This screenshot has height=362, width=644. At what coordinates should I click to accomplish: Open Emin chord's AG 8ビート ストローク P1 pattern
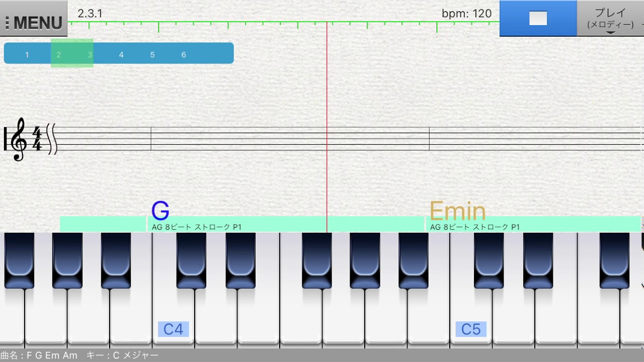coord(475,227)
